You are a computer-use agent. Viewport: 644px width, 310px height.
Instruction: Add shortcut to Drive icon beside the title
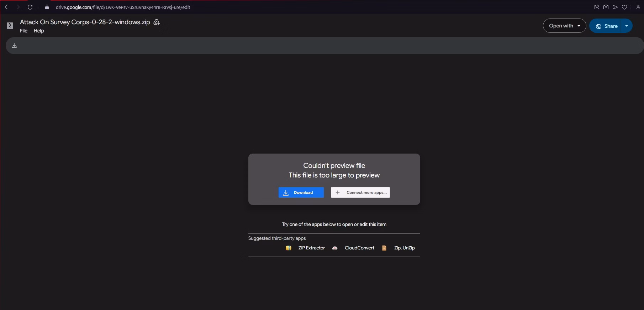click(157, 22)
